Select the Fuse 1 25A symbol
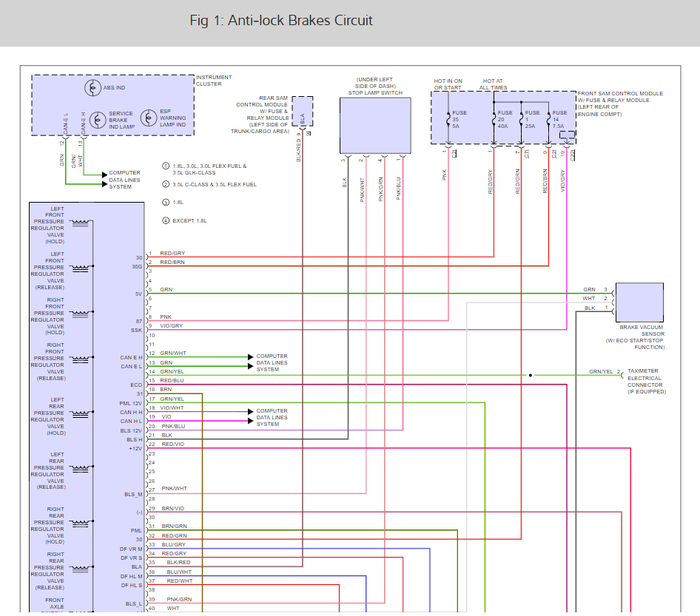Screen dimensions: 700x616 (x=521, y=119)
